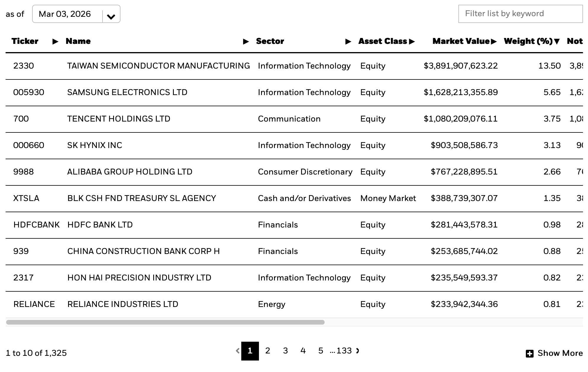Click the Filter list by keyword field

(520, 14)
